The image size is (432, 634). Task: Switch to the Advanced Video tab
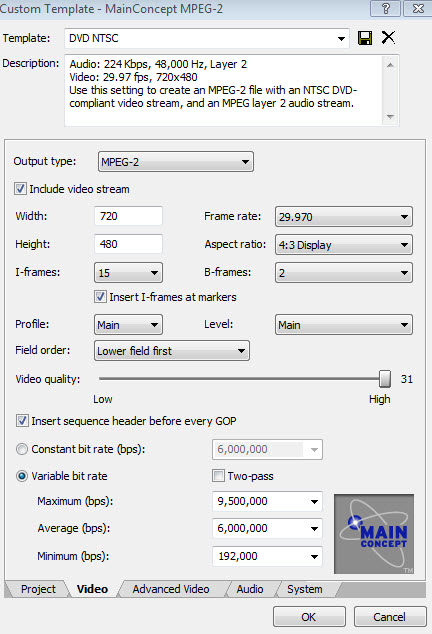click(171, 589)
